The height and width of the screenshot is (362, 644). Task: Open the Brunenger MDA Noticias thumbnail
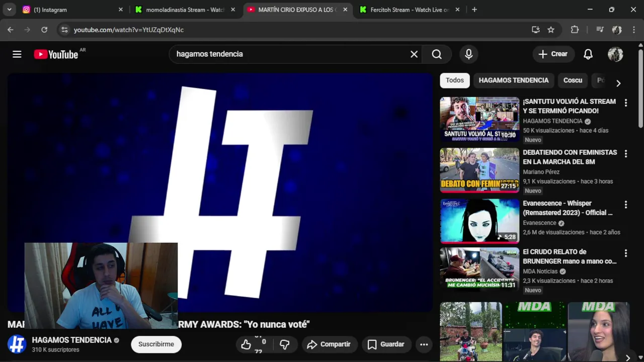tap(479, 269)
